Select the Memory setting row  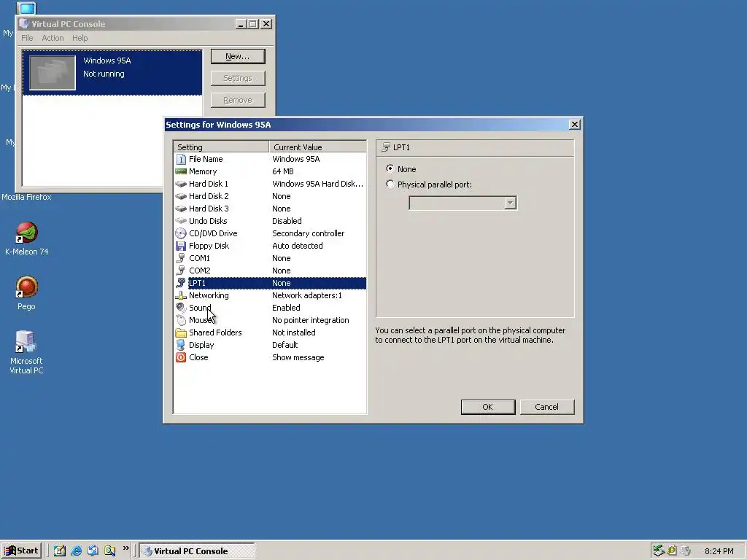click(270, 171)
